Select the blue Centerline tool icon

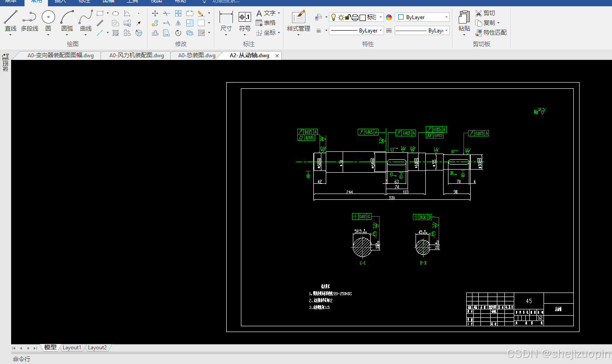pos(100,33)
